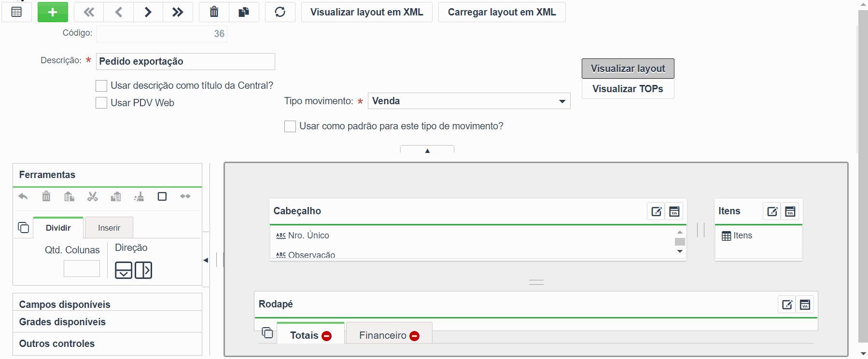
Task: Switch to grid view mode icon
Action: 16,12
